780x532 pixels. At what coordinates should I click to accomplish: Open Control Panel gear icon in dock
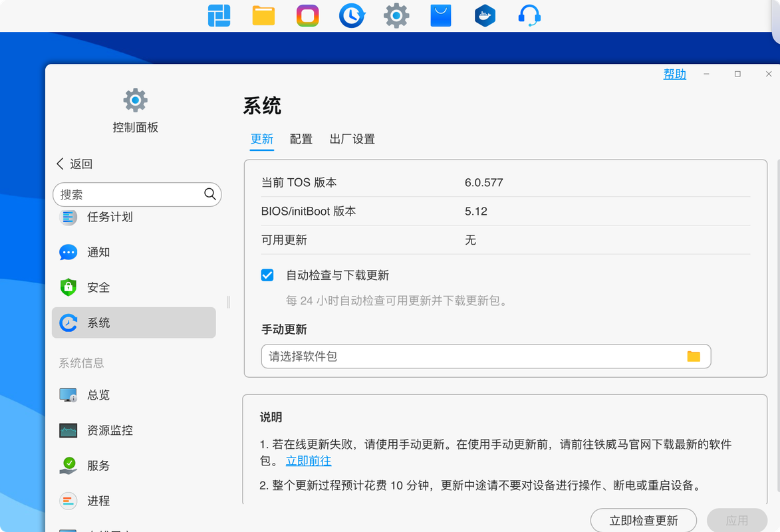click(x=396, y=15)
